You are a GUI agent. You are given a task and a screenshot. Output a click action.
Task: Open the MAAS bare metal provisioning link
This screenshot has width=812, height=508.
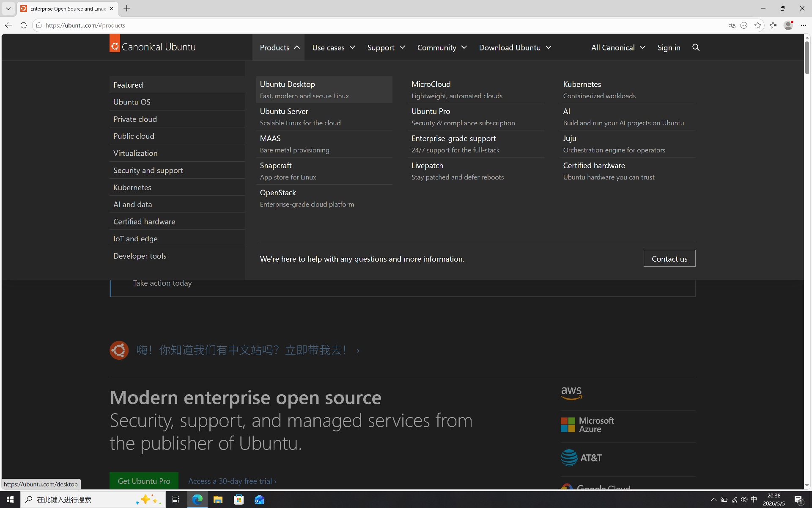click(324, 144)
